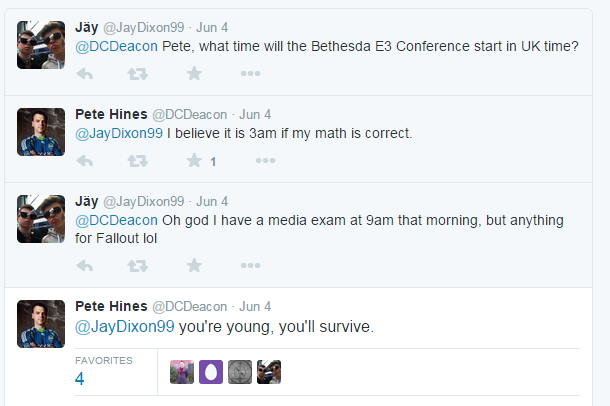The image size is (610, 406).
Task: Click the @JayDixon99 mention in the last tweet
Action: coord(125,326)
